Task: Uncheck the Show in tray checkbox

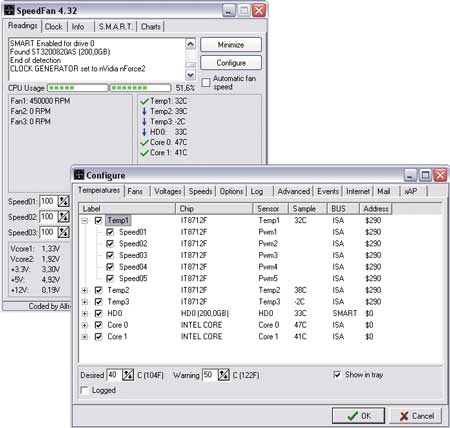Action: 337,374
